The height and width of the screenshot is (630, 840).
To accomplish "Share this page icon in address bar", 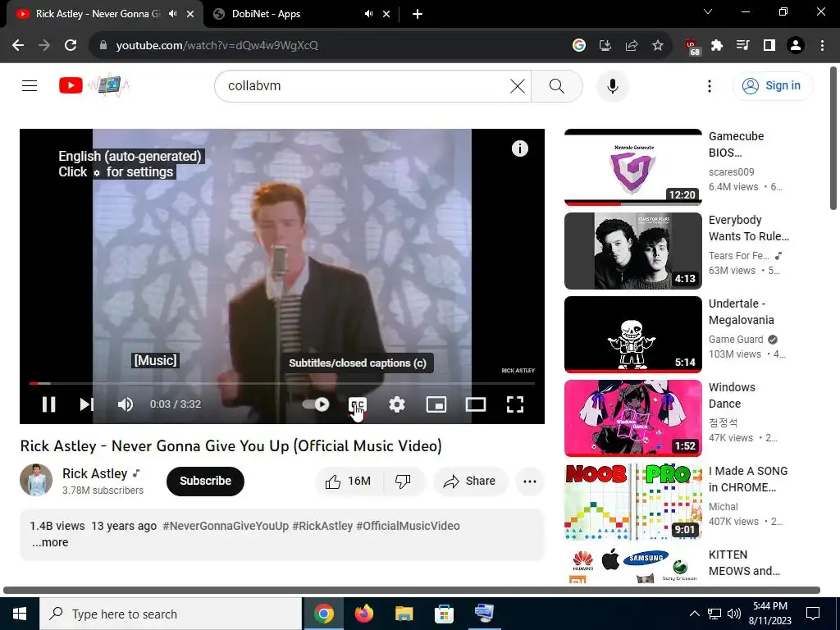I will tap(632, 45).
